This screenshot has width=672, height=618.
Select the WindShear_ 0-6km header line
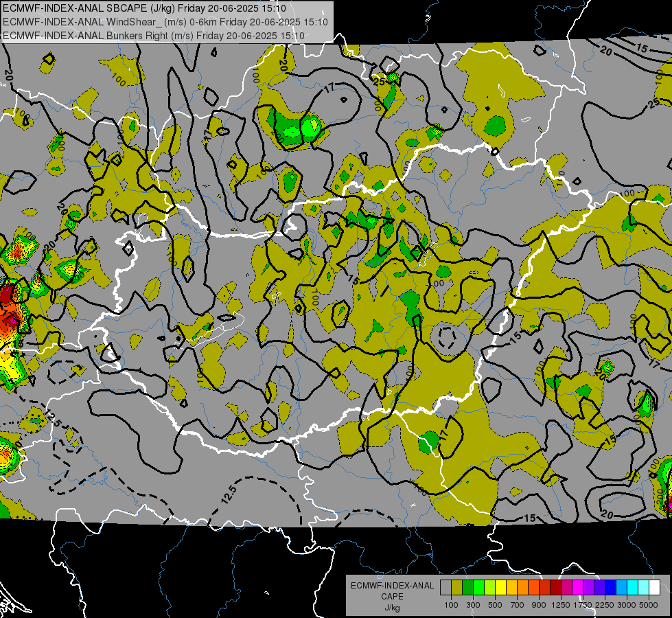coord(165,22)
